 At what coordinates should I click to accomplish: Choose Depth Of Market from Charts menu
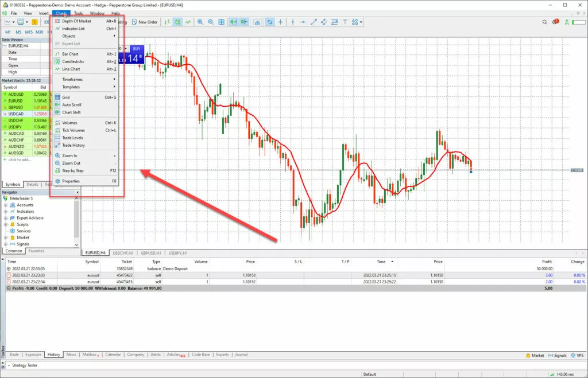tap(76, 21)
